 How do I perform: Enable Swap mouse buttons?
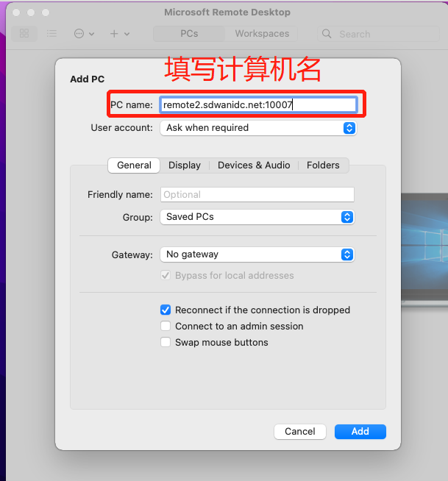pos(166,342)
